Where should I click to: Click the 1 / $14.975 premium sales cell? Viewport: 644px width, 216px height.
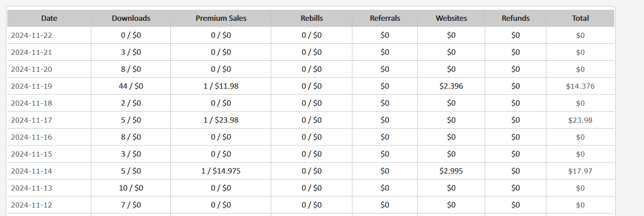[221, 171]
